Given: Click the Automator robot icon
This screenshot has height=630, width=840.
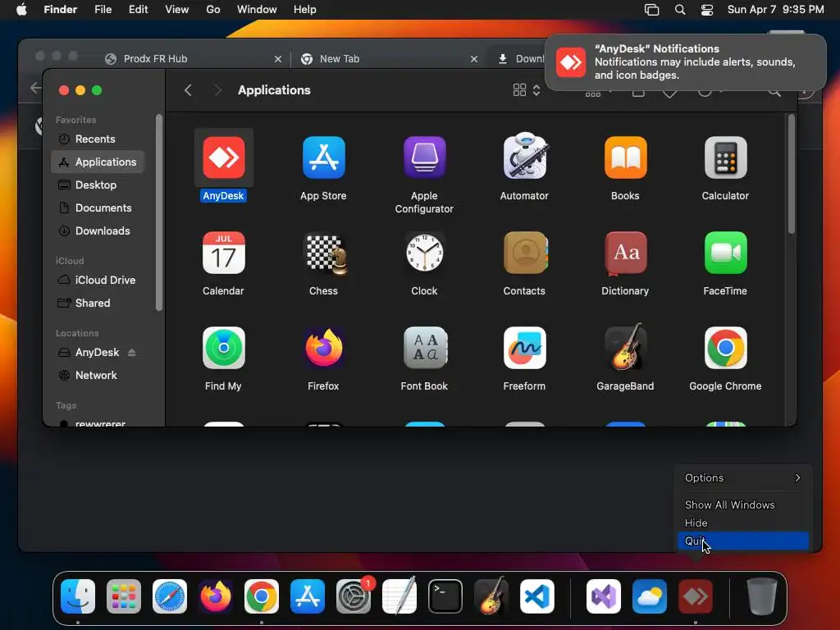Looking at the screenshot, I should click(524, 156).
